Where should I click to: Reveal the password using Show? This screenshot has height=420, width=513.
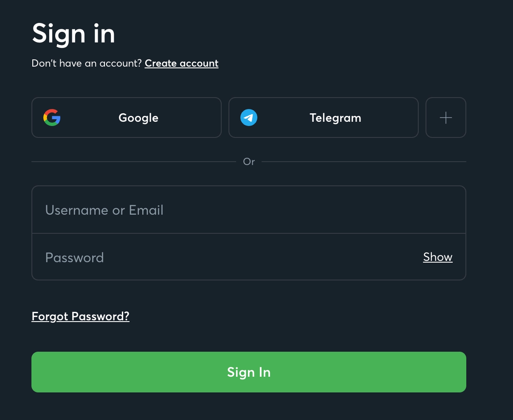tap(438, 257)
